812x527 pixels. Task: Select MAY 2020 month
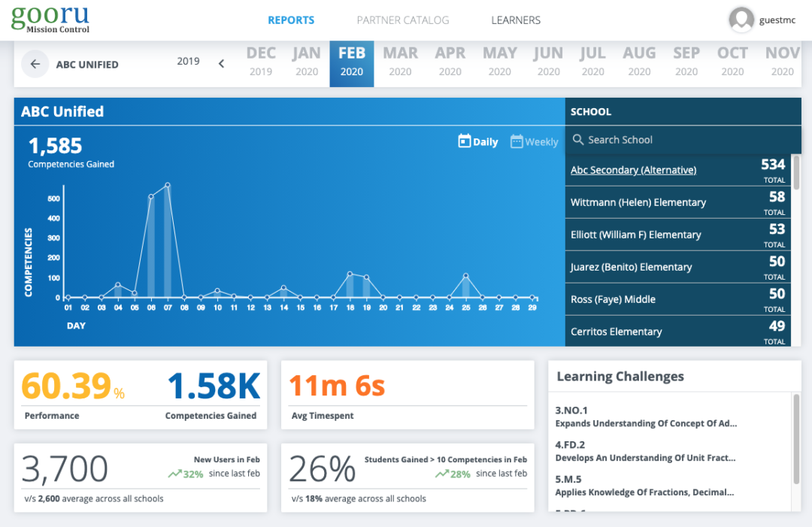point(500,61)
